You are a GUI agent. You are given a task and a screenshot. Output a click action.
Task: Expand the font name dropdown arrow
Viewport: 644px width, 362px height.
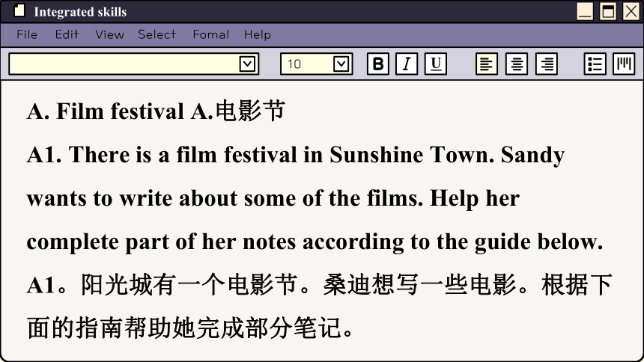click(x=247, y=64)
